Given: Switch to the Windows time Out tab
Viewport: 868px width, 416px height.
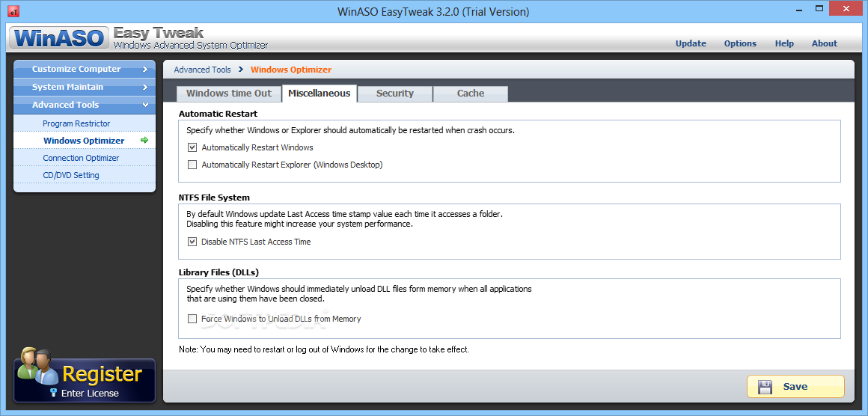Looking at the screenshot, I should coord(229,94).
